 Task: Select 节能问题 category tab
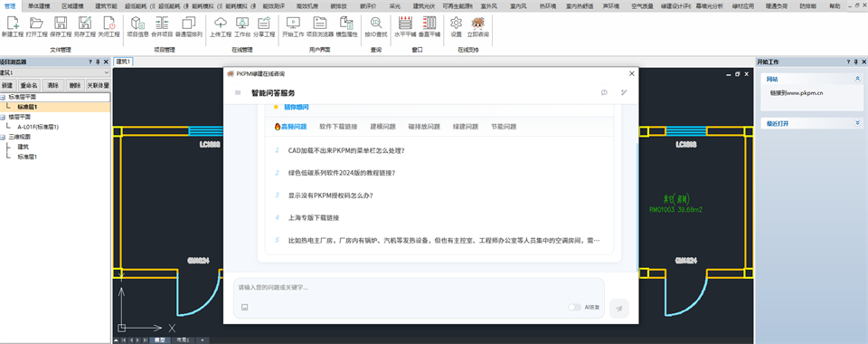pos(504,127)
